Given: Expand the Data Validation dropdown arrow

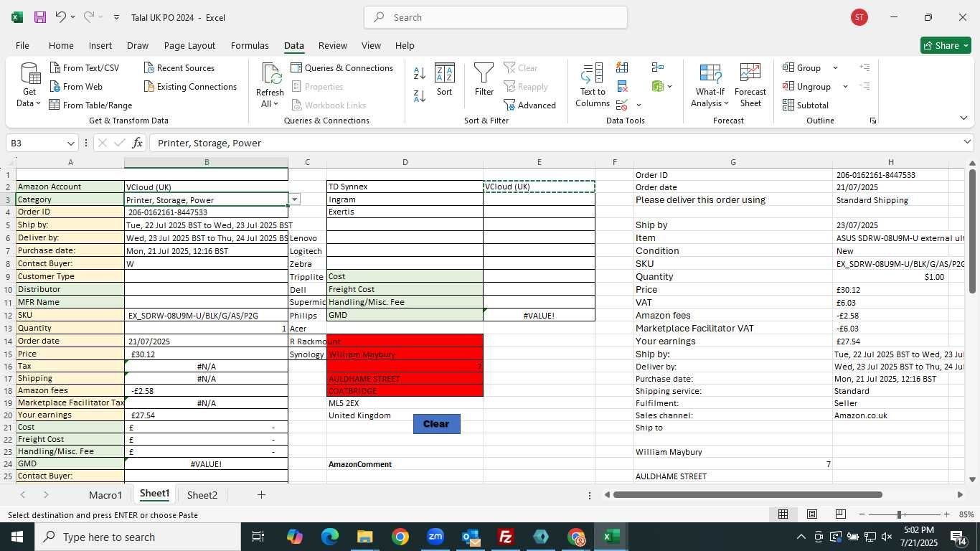Looking at the screenshot, I should [639, 105].
